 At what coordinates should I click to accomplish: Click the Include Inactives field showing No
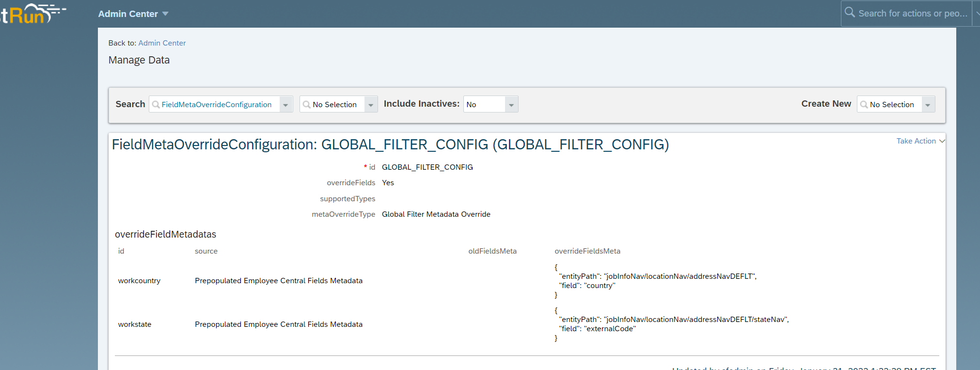pyautogui.click(x=485, y=105)
